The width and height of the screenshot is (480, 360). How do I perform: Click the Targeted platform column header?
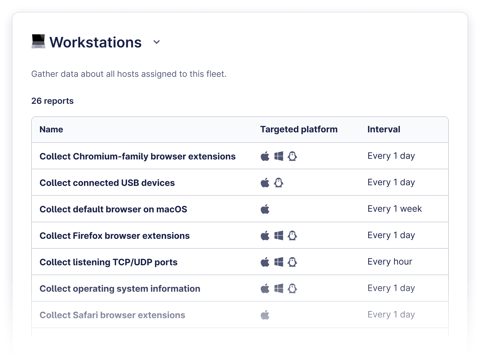pyautogui.click(x=299, y=129)
